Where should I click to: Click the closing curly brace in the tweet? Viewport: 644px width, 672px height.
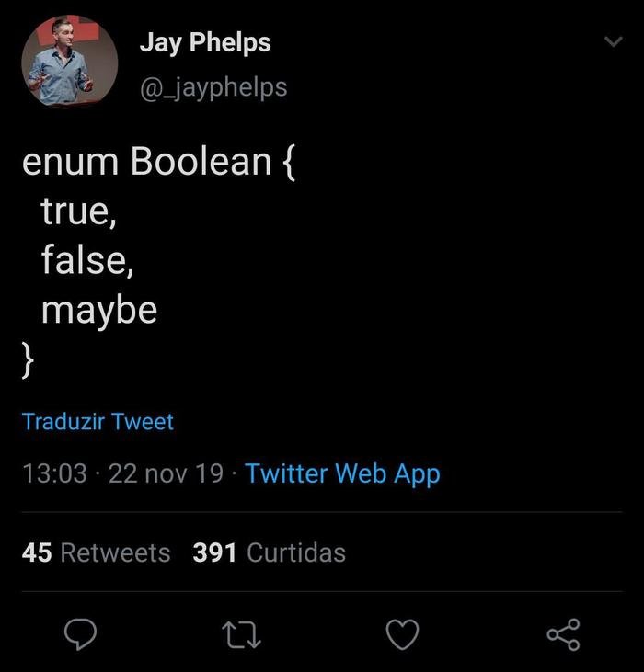(29, 359)
